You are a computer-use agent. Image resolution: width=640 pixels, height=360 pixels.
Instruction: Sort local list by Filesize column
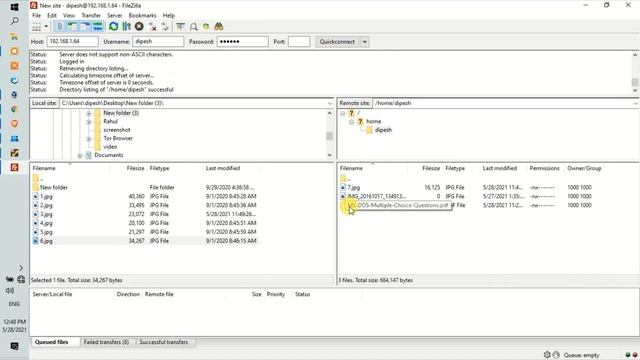[x=135, y=168]
